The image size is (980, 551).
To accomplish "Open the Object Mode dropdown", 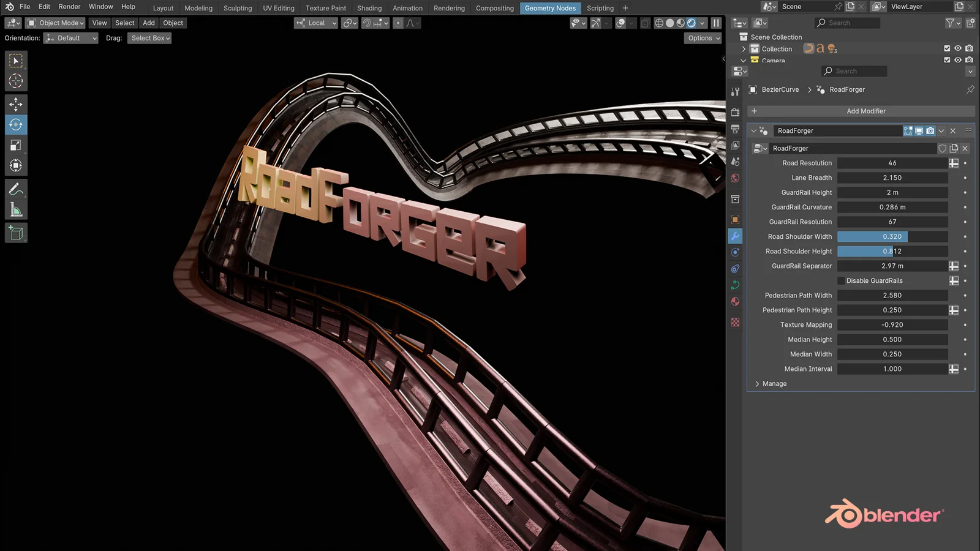I will pos(55,23).
